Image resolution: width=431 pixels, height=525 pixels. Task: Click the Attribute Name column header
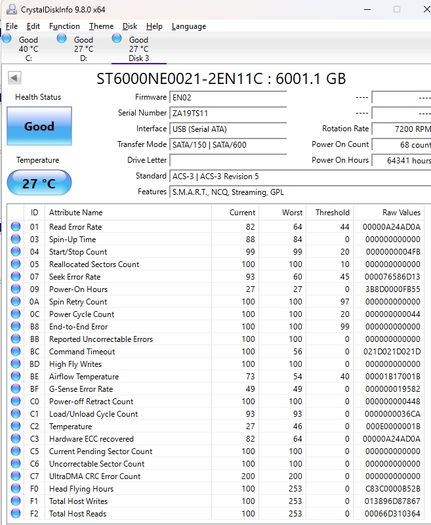(128, 212)
